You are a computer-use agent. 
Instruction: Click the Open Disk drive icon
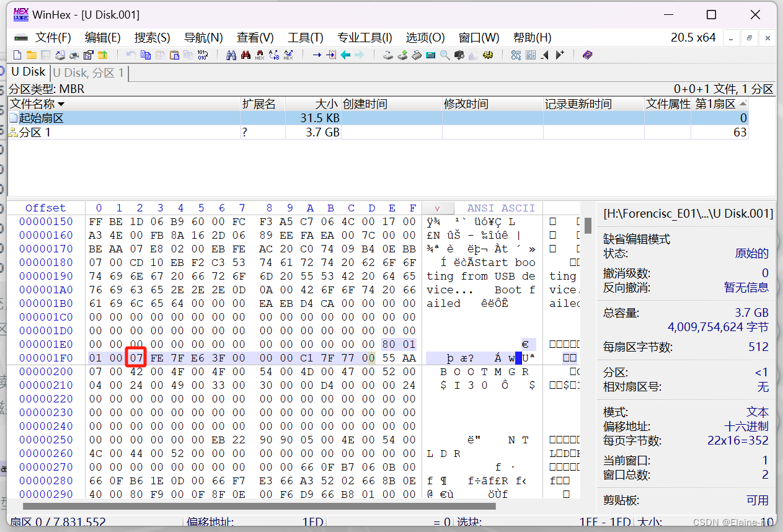pos(388,55)
